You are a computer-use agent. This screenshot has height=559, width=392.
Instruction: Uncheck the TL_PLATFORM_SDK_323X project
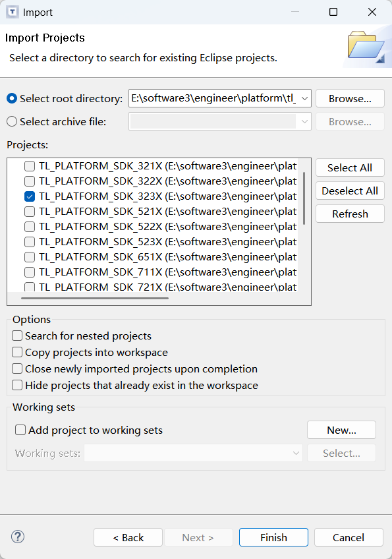click(30, 196)
